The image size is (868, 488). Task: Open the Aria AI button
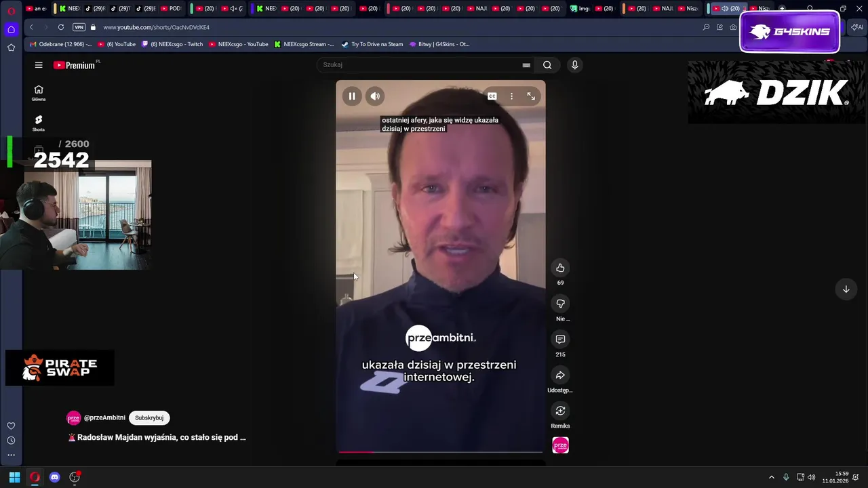pos(857,27)
